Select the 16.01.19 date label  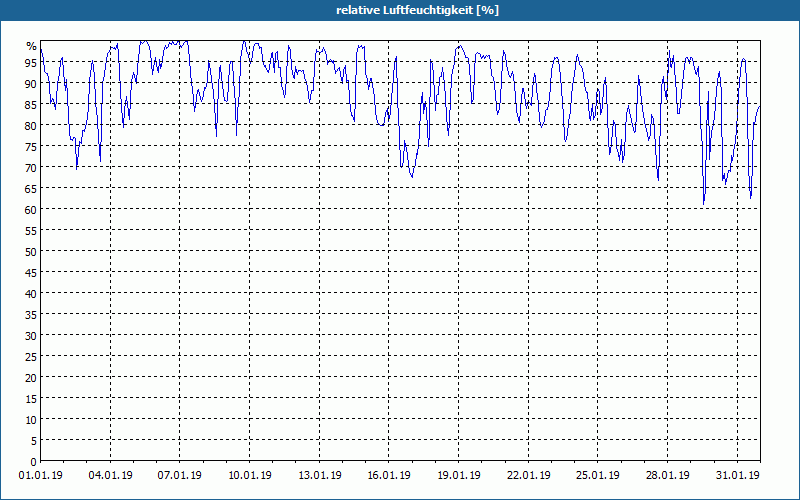click(x=389, y=475)
